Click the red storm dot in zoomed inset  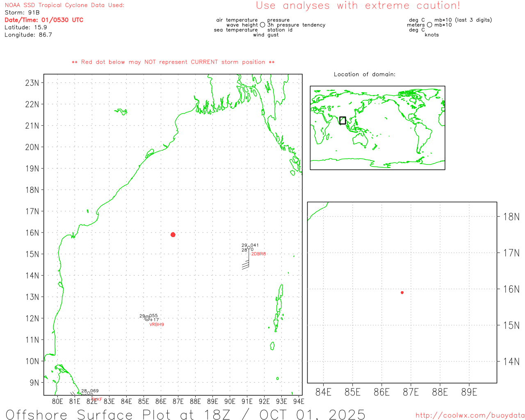pyautogui.click(x=402, y=292)
